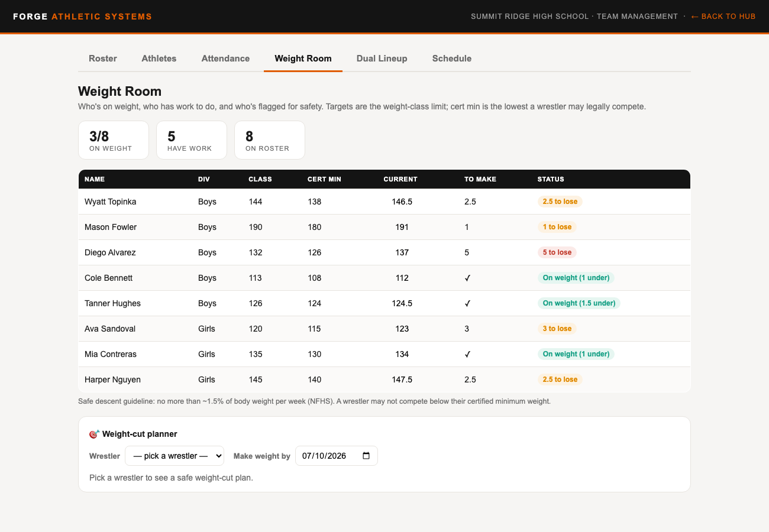Select wrestler name Tanner Hughes

112,303
